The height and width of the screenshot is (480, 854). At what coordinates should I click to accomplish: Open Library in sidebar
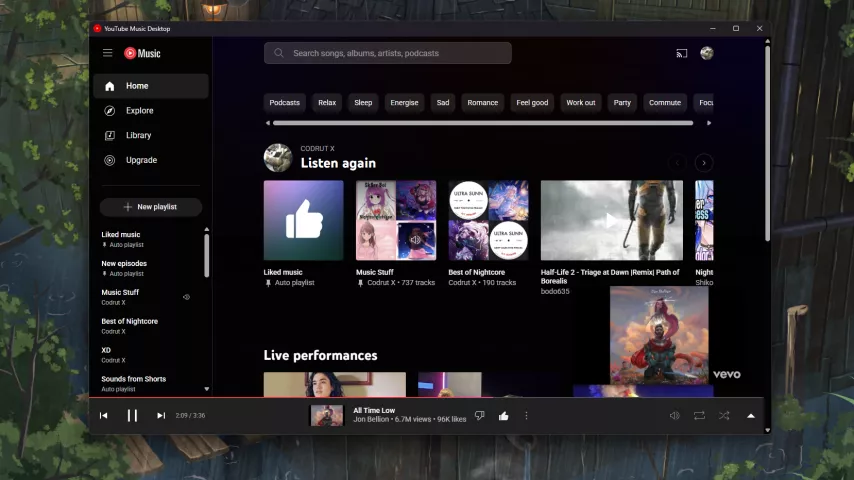[x=151, y=135]
